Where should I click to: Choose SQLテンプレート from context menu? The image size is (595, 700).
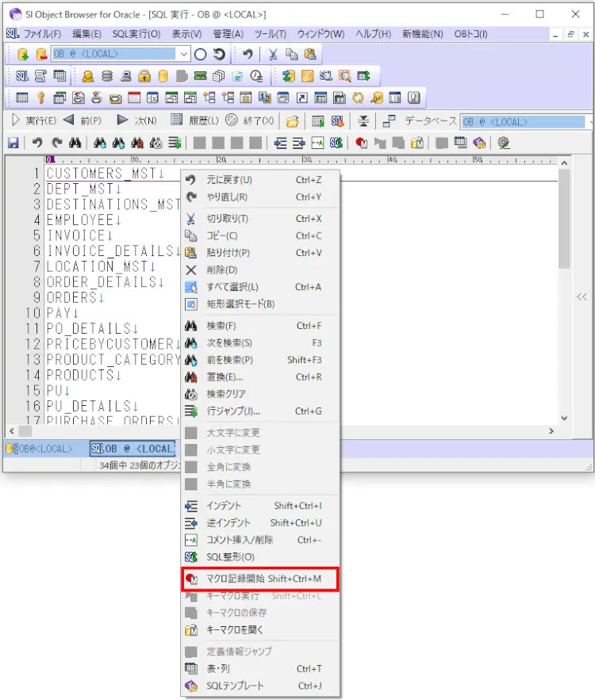click(260, 686)
